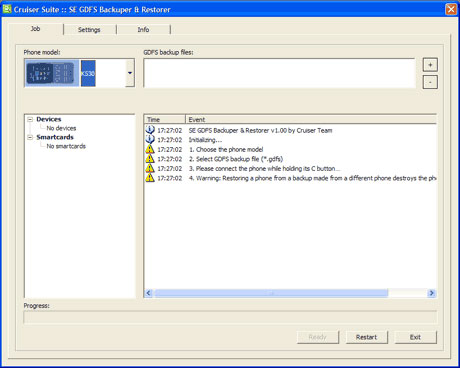This screenshot has width=460, height=368.
Task: Click the Restart button
Action: 366,337
